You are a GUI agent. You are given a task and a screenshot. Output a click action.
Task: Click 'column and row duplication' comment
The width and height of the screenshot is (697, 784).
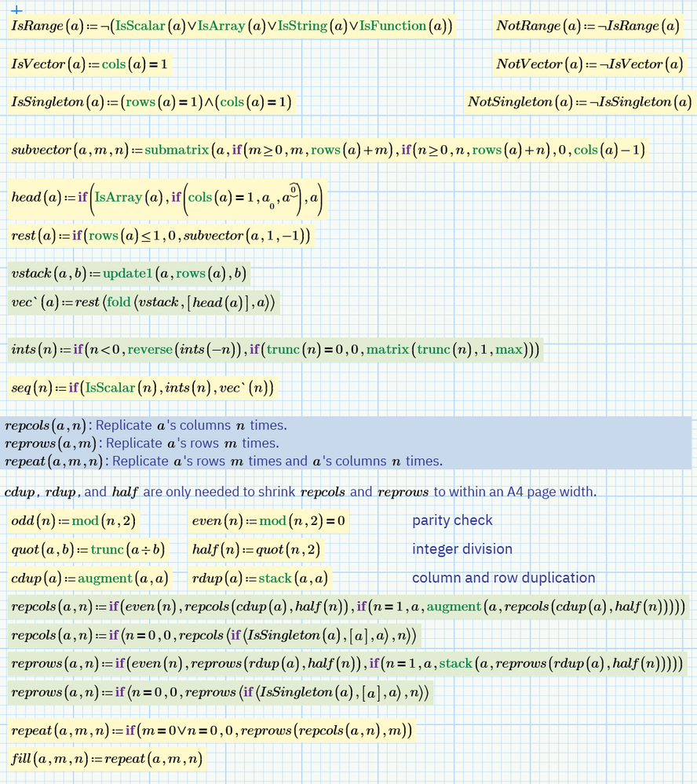503,578
